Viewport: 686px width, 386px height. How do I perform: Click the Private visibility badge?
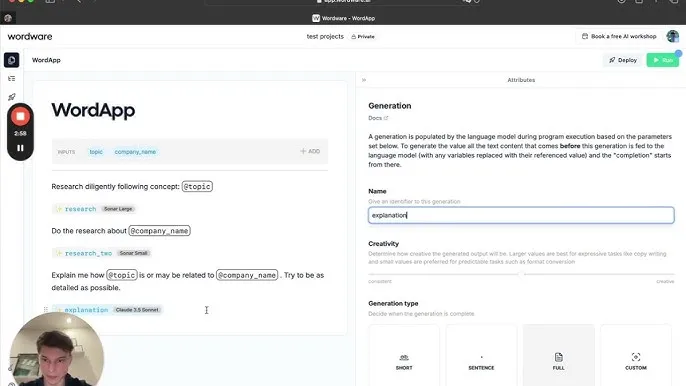click(x=363, y=37)
